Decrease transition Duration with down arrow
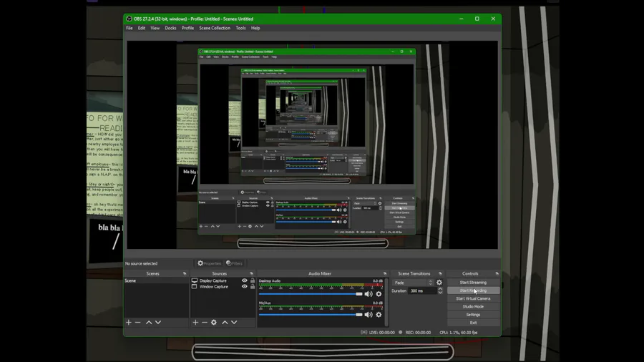 pos(440,293)
